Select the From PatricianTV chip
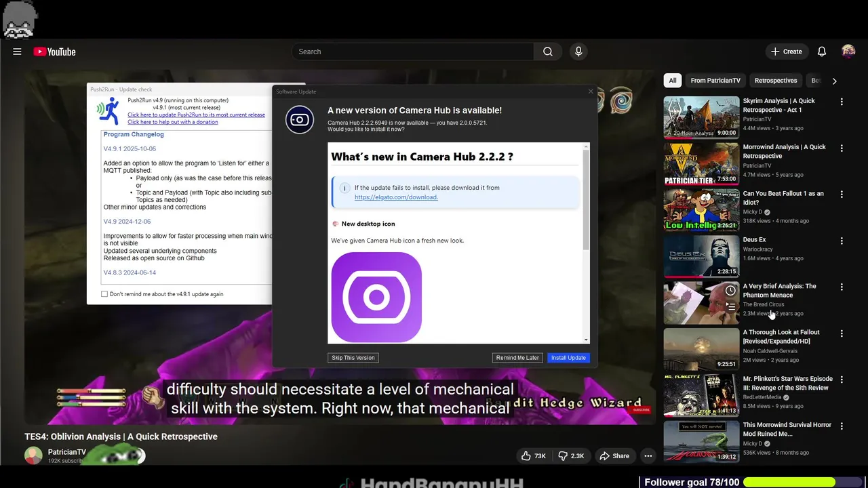868x488 pixels. coord(715,81)
